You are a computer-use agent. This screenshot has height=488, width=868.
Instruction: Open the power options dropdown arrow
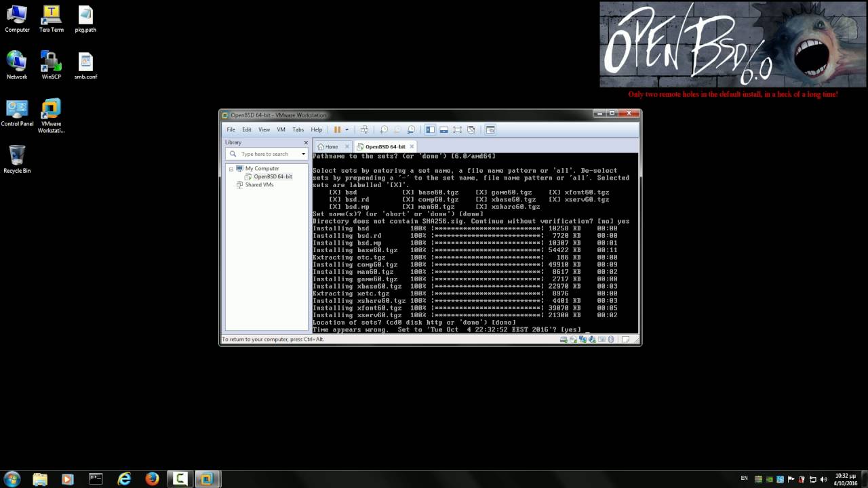[x=347, y=129]
